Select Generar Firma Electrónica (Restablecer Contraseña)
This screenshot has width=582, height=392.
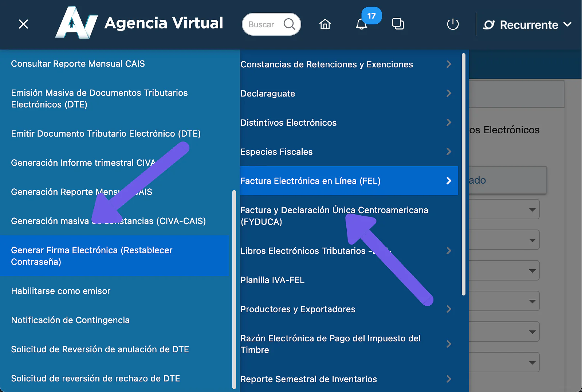[114, 256]
